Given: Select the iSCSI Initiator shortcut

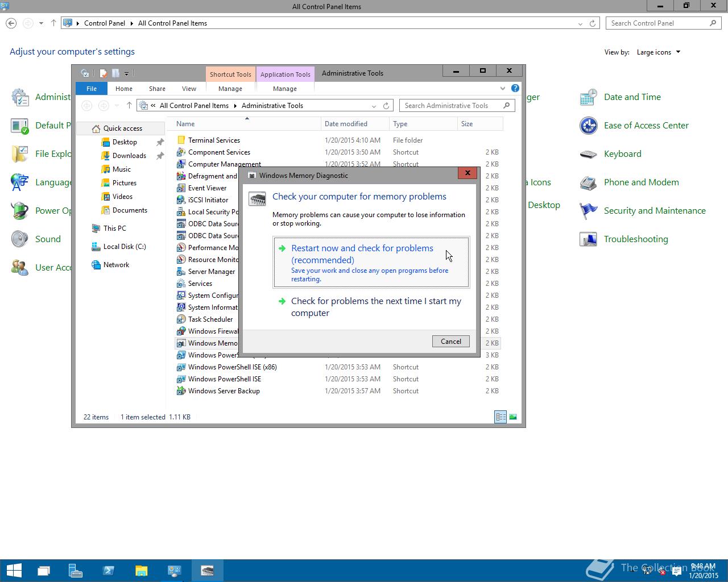Looking at the screenshot, I should click(207, 200).
